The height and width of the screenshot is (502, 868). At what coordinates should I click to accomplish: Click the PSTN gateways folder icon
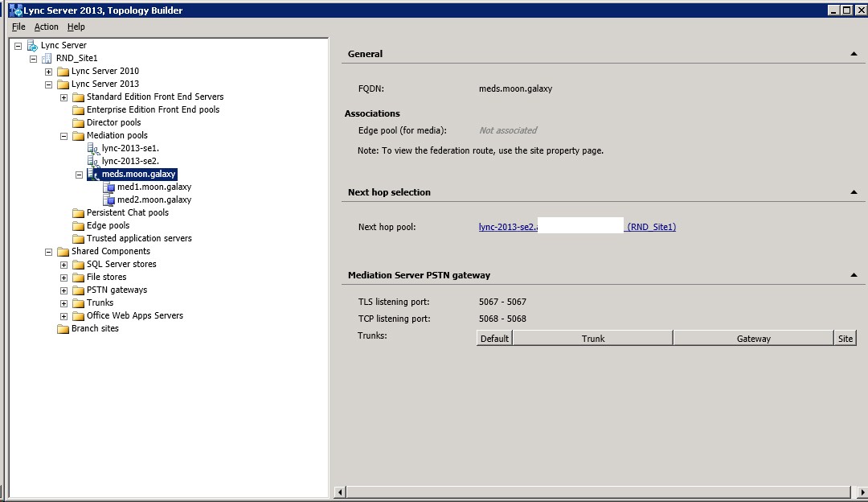coord(78,290)
